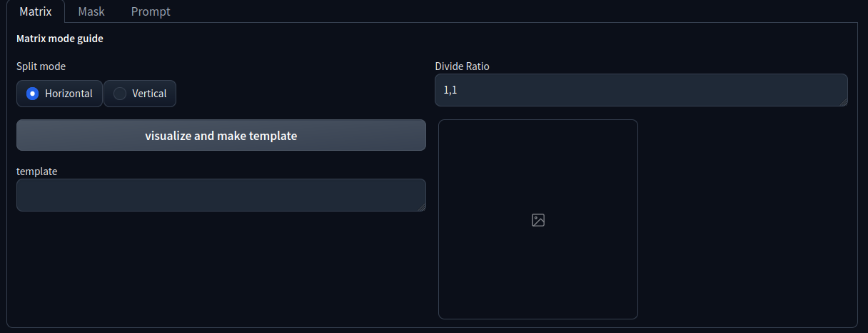
Task: Select the Vertical split mode
Action: [140, 94]
